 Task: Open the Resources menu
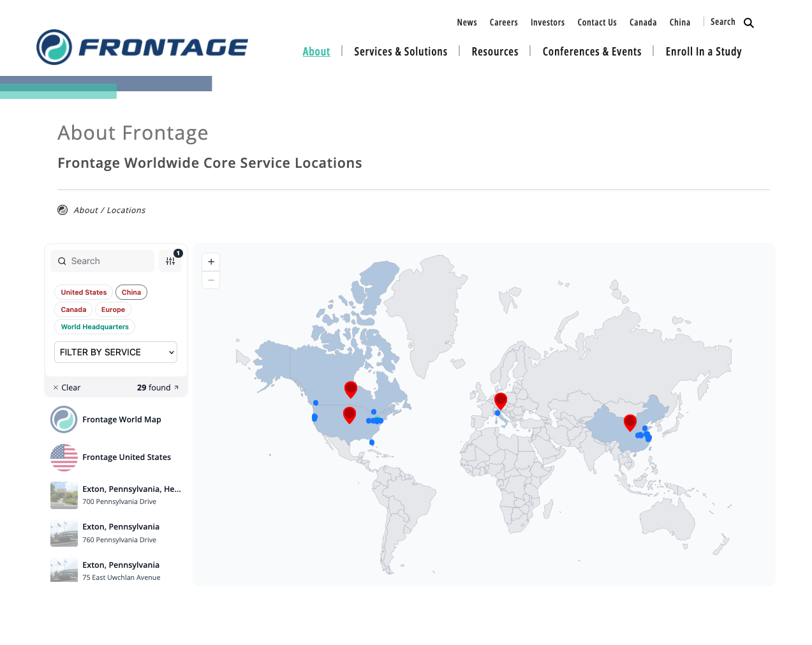(x=494, y=52)
